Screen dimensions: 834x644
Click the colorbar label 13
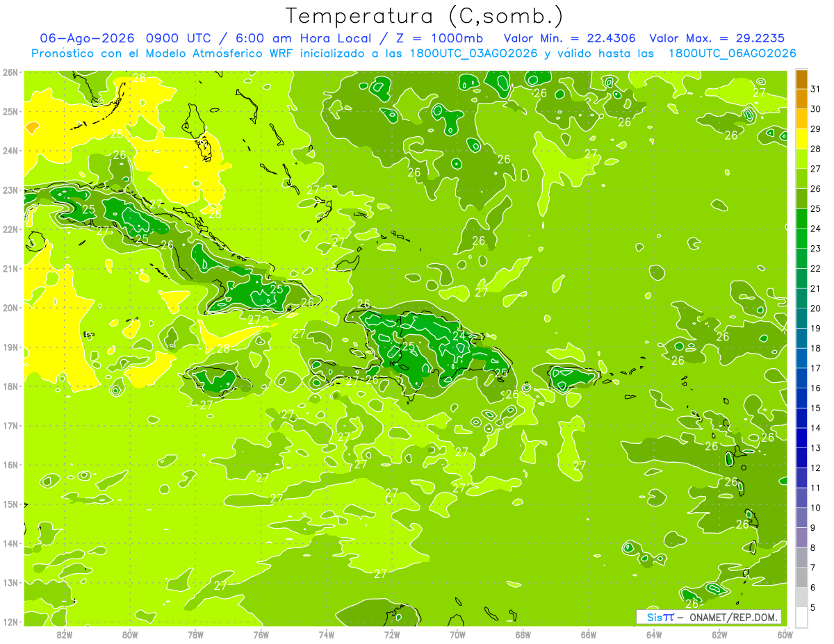pyautogui.click(x=815, y=448)
